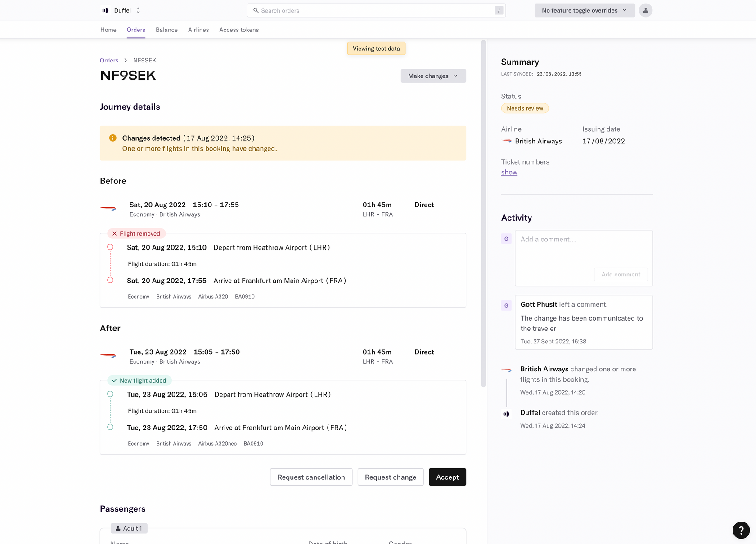Image resolution: width=756 pixels, height=544 pixels.
Task: Click the red arrival marker at 17:55
Action: (110, 280)
